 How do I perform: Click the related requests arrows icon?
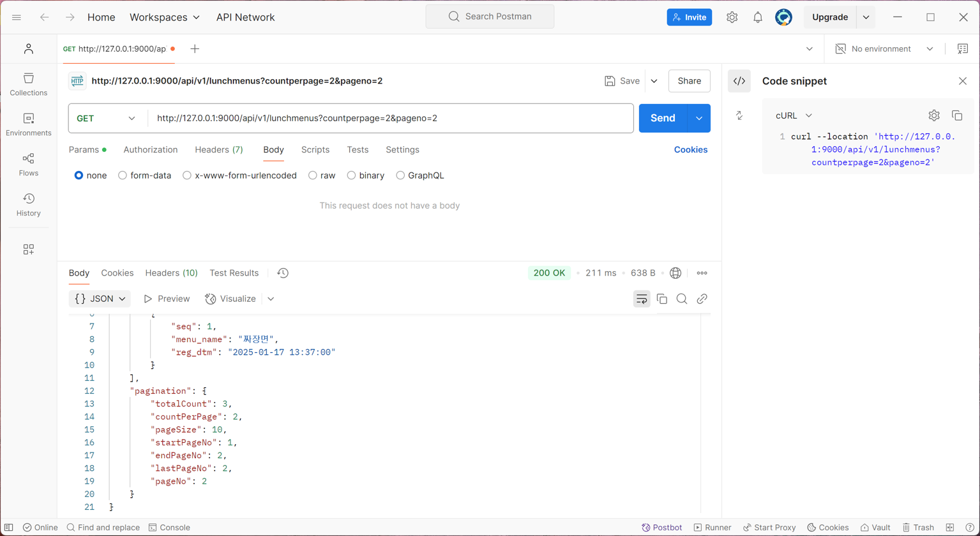(x=739, y=115)
